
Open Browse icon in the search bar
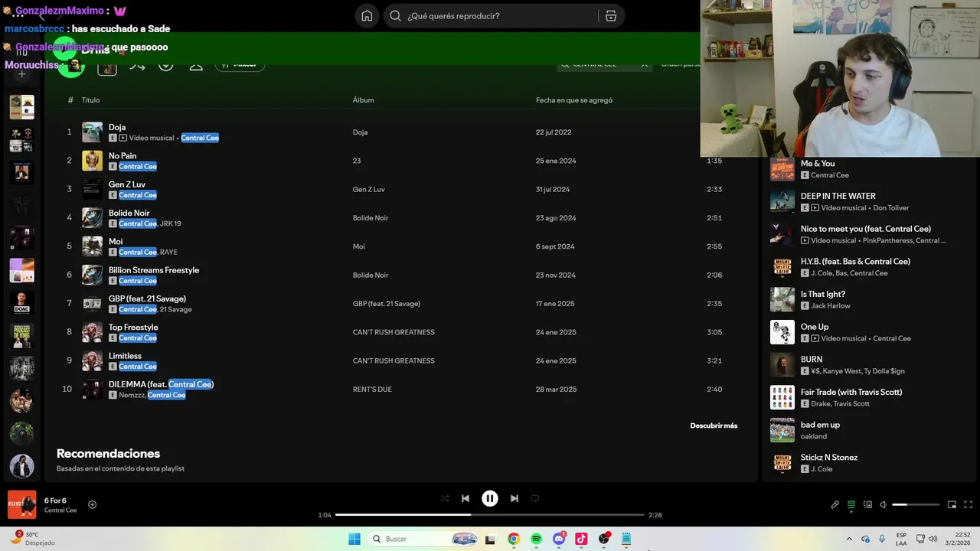click(610, 16)
